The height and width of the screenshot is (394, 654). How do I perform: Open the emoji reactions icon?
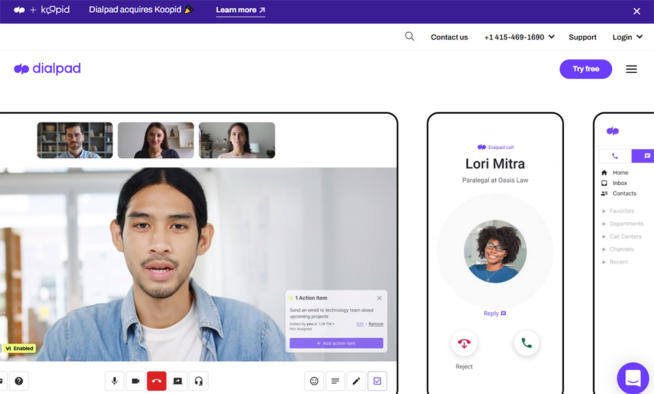click(x=314, y=381)
